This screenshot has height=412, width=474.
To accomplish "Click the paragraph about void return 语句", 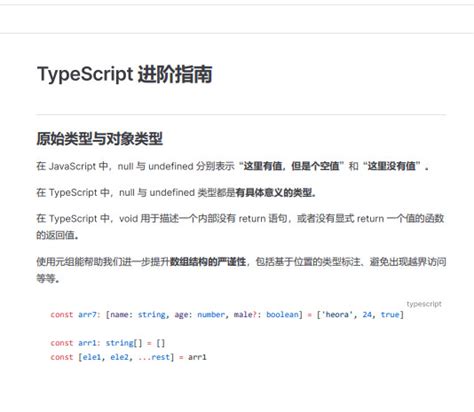I will (240, 227).
